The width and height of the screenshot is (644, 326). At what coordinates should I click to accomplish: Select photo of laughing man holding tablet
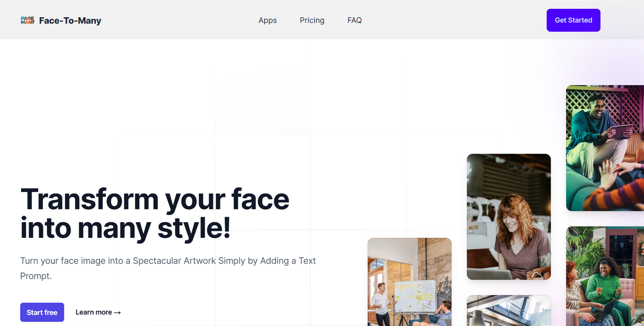coord(605,148)
